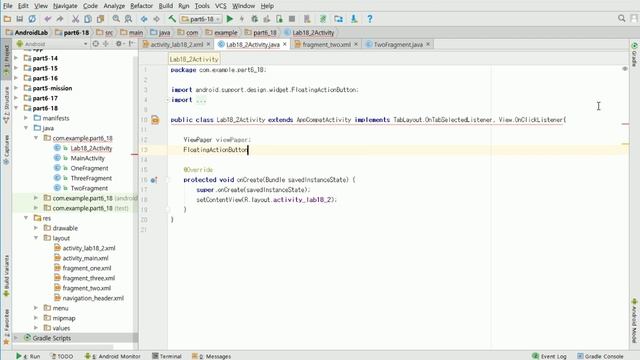Image resolution: width=640 pixels, height=360 pixels.
Task: Select MainActivity in project tree
Action: [x=87, y=158]
